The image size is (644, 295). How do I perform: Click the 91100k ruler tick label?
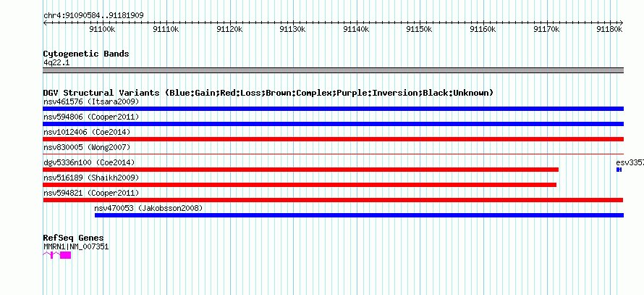(102, 29)
